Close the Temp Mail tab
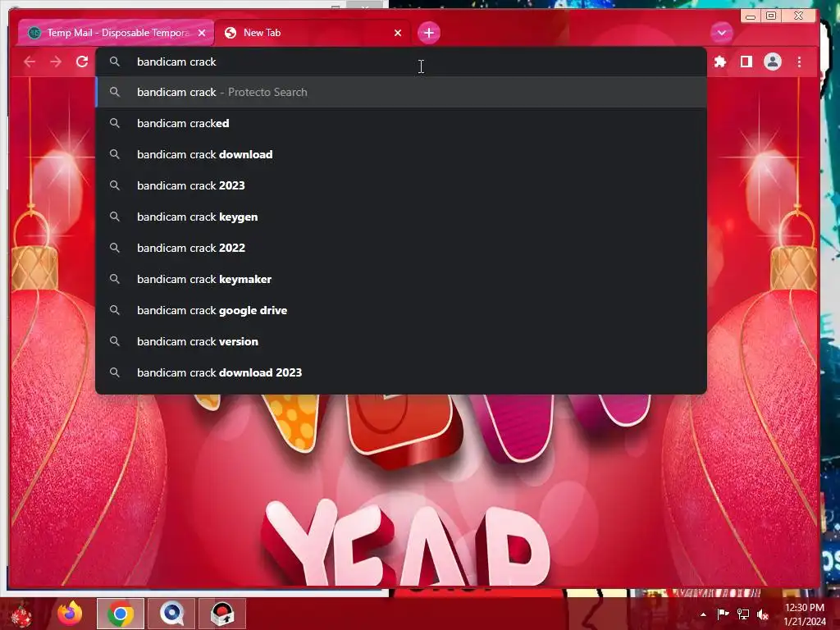The image size is (840, 630). tap(202, 33)
